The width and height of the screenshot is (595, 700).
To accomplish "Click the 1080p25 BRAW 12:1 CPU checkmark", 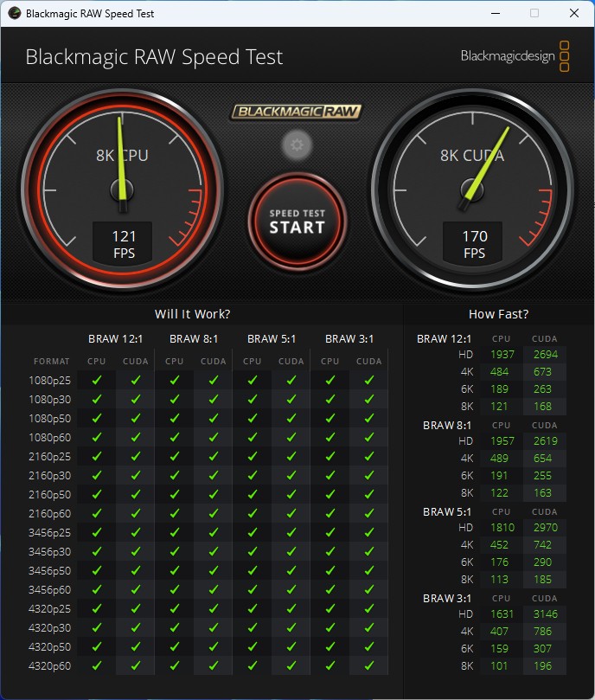I will pos(96,380).
